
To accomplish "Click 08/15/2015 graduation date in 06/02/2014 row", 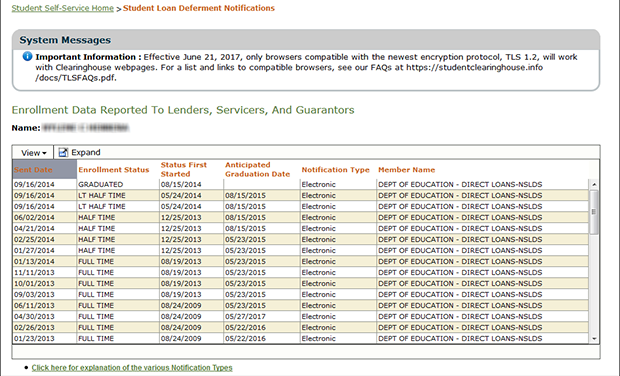I will [262, 217].
